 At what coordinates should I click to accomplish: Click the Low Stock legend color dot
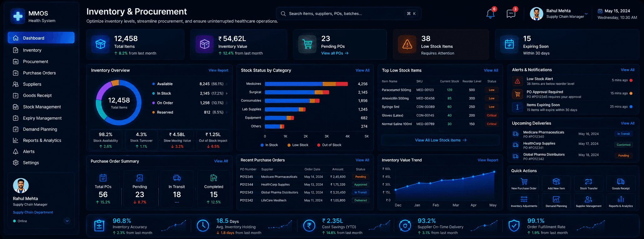point(289,145)
